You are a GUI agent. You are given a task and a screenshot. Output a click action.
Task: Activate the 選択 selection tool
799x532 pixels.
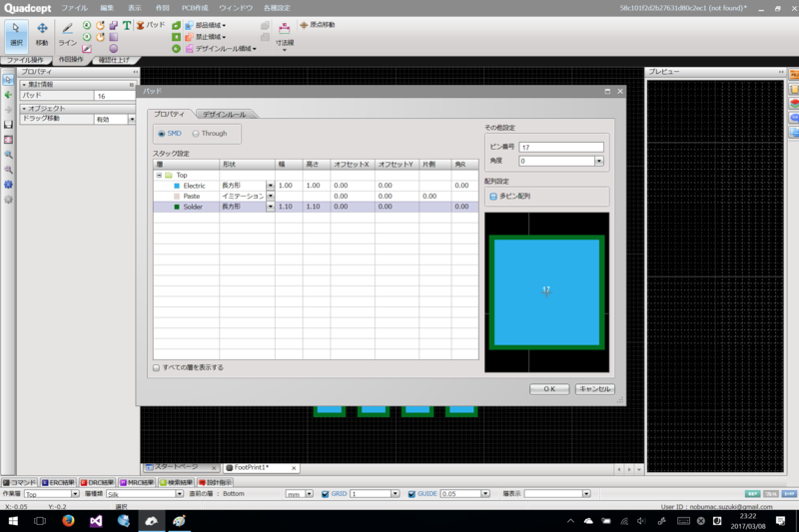point(16,35)
